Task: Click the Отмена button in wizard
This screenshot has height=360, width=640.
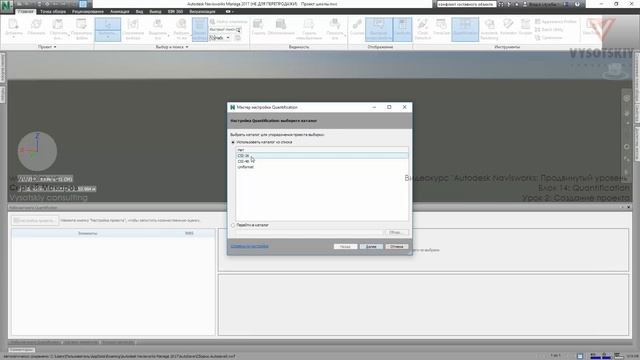Action: [397, 247]
